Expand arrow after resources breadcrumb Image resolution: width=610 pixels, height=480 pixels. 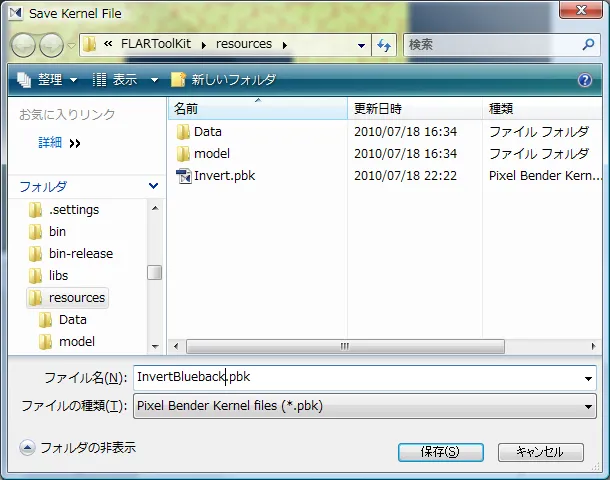285,46
